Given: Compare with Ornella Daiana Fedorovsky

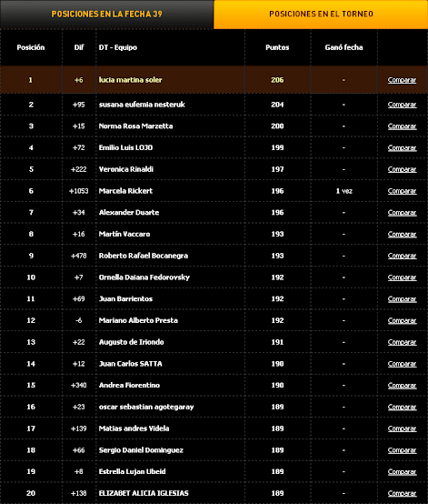Looking at the screenshot, I should 402,277.
